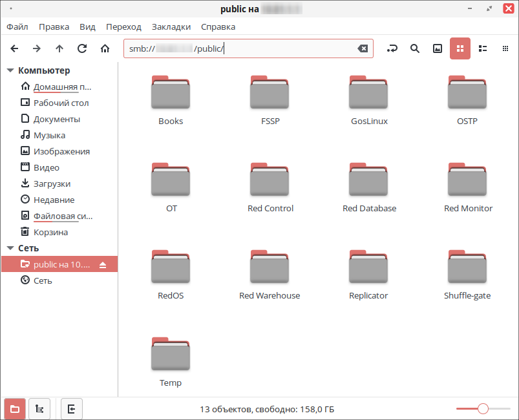Click the smb location address field
The height and width of the screenshot is (420, 519).
[x=248, y=48]
